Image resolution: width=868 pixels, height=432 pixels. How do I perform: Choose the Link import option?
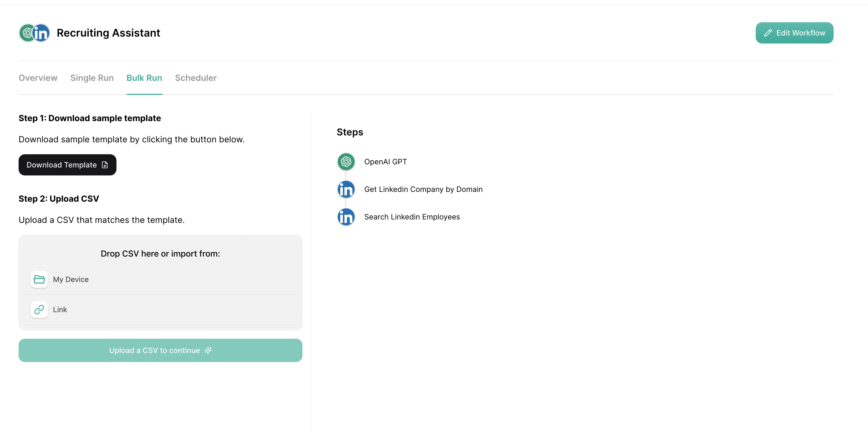60,310
